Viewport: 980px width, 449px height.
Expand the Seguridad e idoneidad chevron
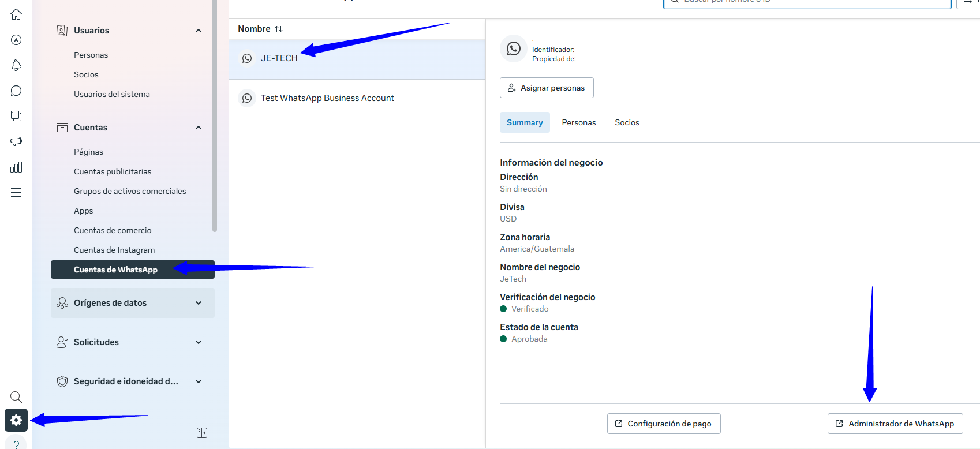199,381
